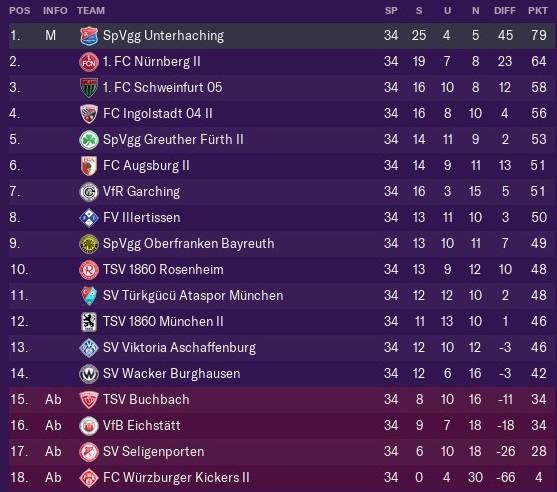Screen dimensions: 557x492
Task: Open SpVgg Oberfranken Bayreuth team link
Action: click(189, 244)
